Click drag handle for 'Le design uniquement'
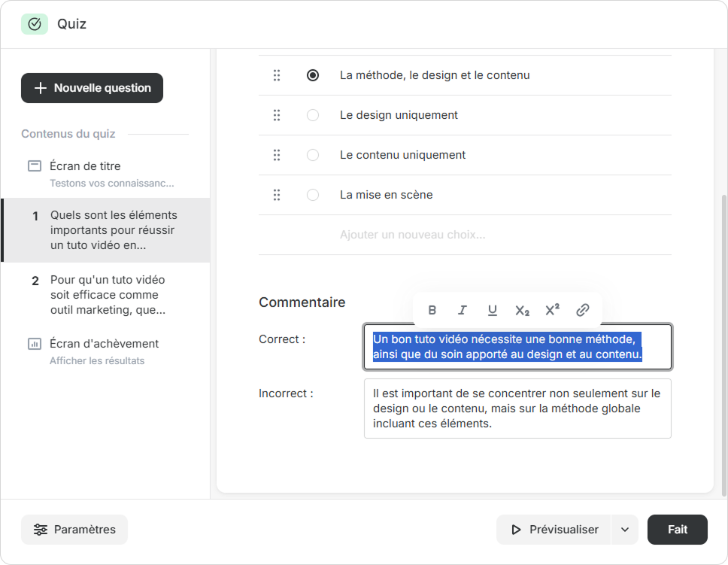 pos(277,115)
